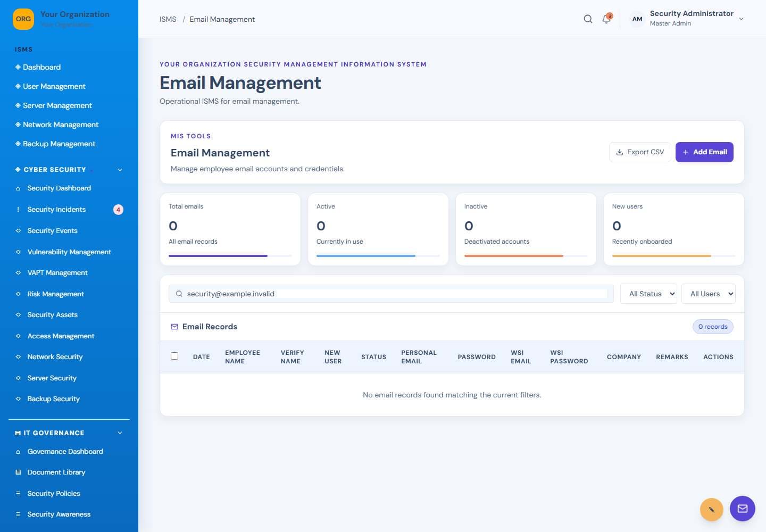Open User Management in sidebar
766x532 pixels.
[x=54, y=86]
